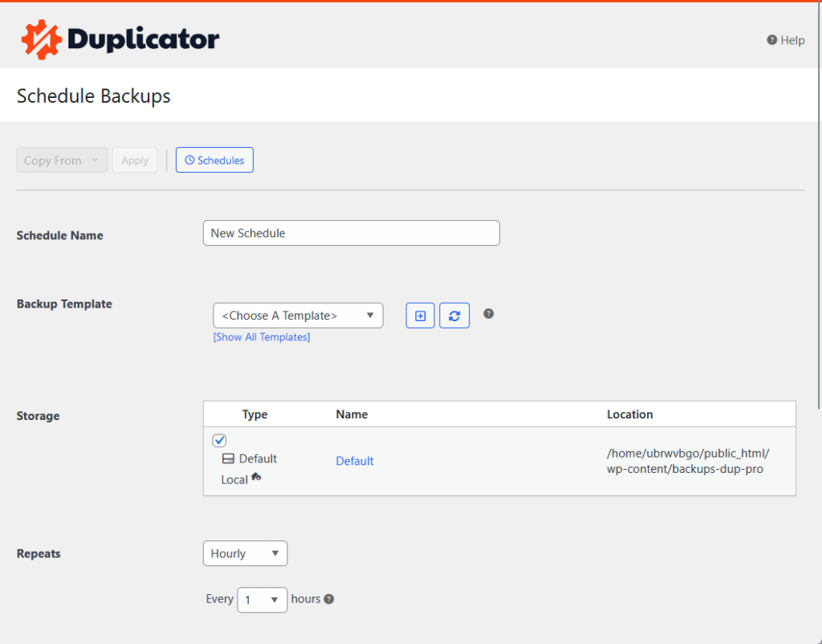Open the Repeats Hourly dropdown
822x644 pixels.
point(246,553)
